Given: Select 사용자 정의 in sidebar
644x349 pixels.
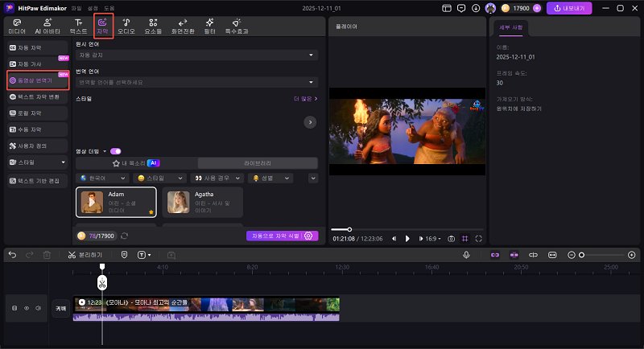Looking at the screenshot, I should [x=37, y=146].
